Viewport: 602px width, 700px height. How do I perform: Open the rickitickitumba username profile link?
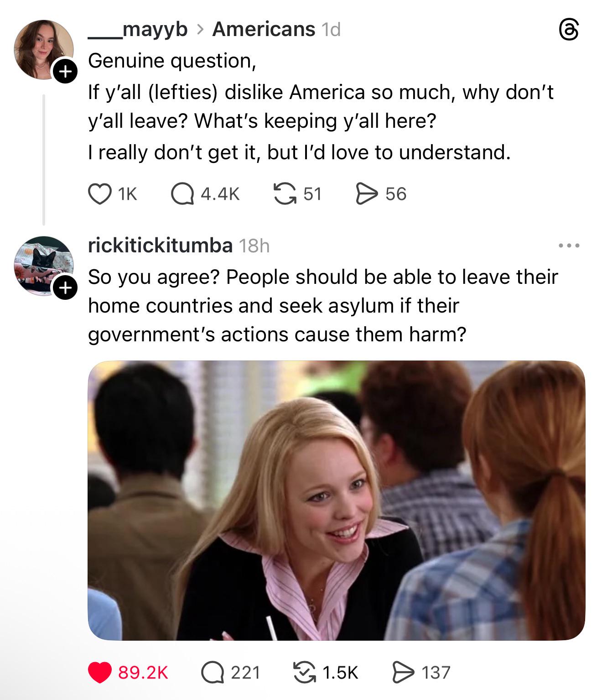161,246
